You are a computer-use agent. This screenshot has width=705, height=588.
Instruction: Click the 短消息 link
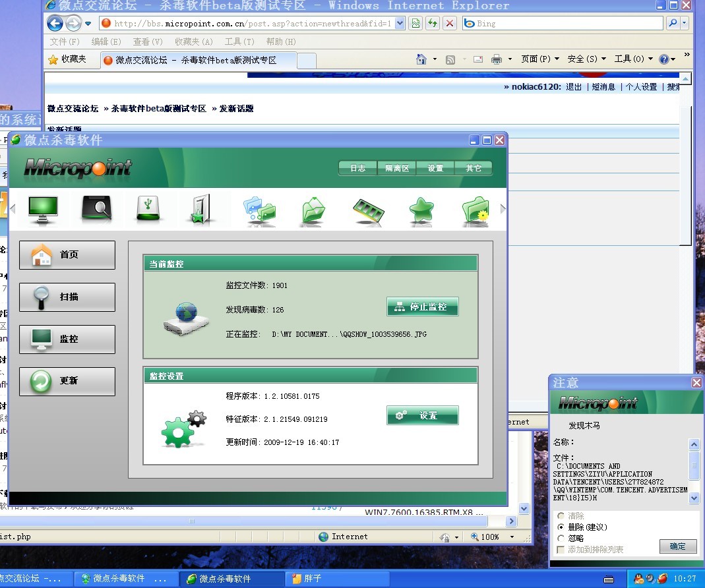tap(603, 87)
